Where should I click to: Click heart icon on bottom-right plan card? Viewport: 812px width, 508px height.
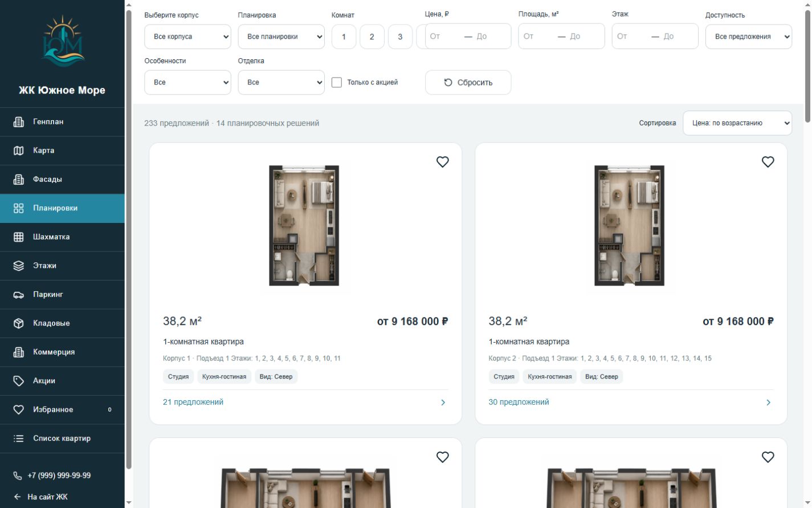tap(768, 457)
